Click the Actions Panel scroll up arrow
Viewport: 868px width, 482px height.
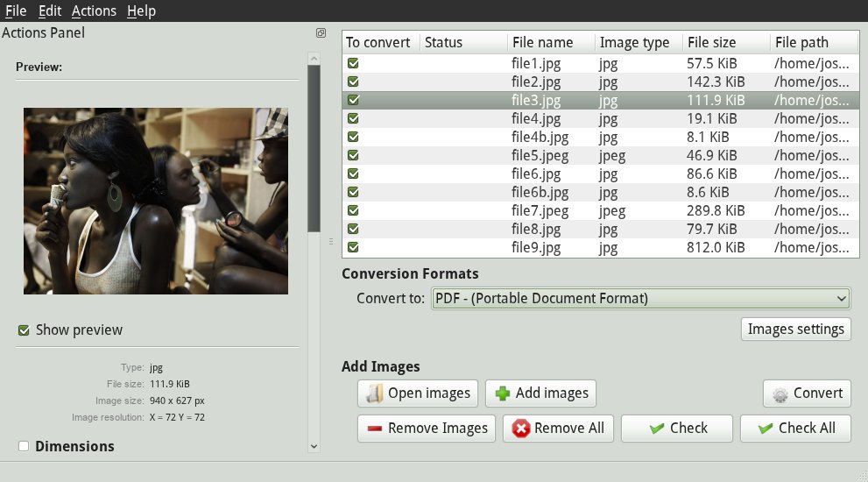coord(314,58)
